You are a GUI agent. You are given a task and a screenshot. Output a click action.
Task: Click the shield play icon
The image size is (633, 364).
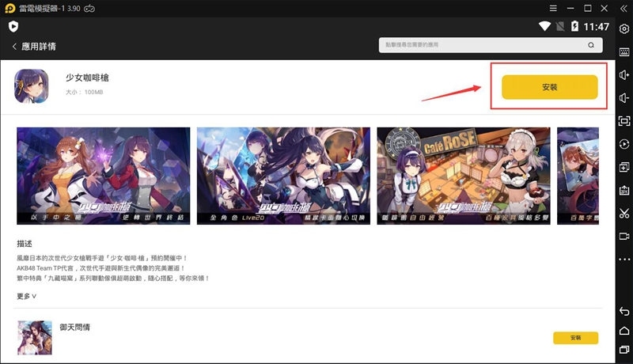[13, 27]
